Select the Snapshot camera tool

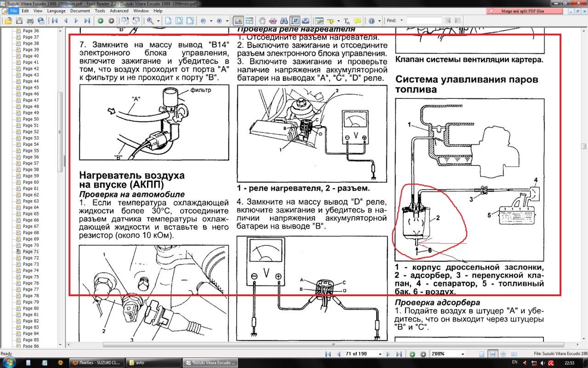(305, 21)
